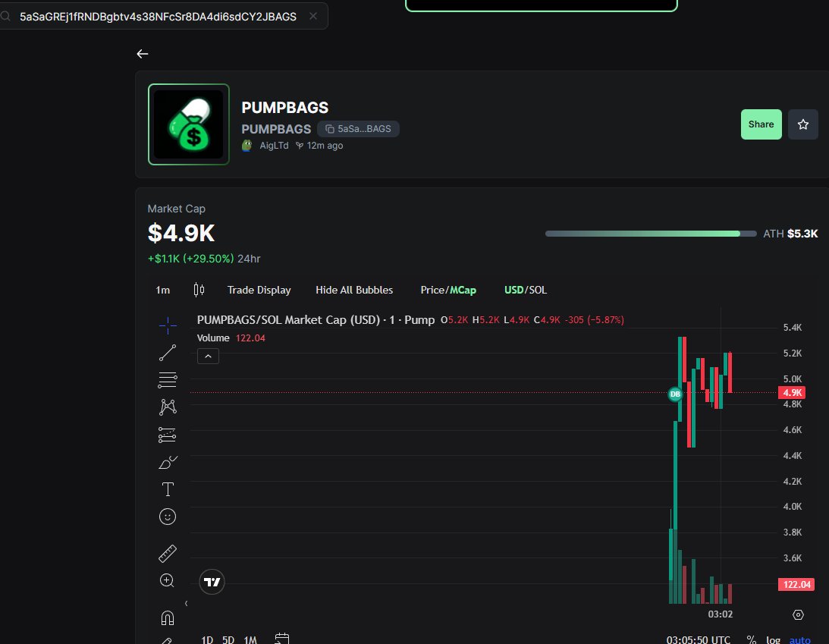
Task: Open timezone menu at 03:05:50 UTC
Action: (698, 639)
